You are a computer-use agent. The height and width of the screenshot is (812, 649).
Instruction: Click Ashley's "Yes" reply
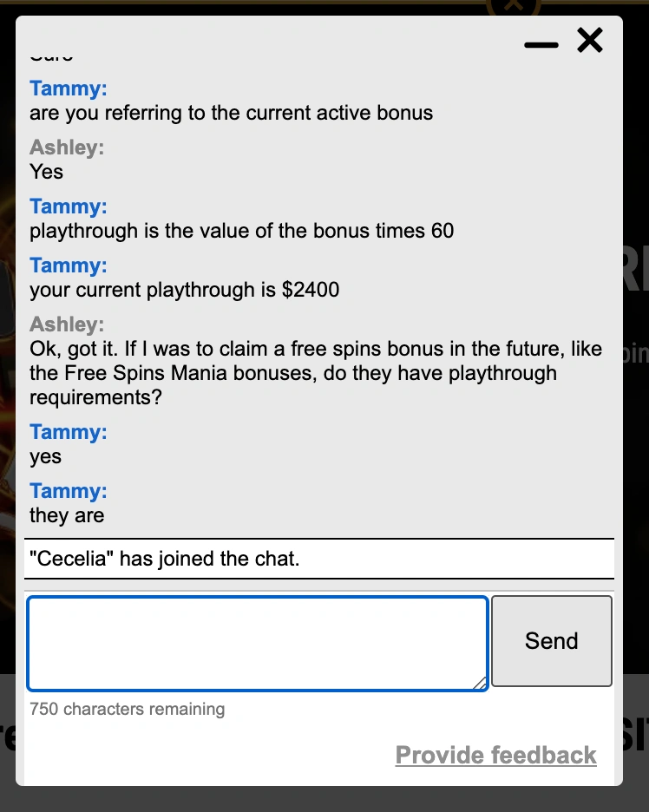coord(47,172)
